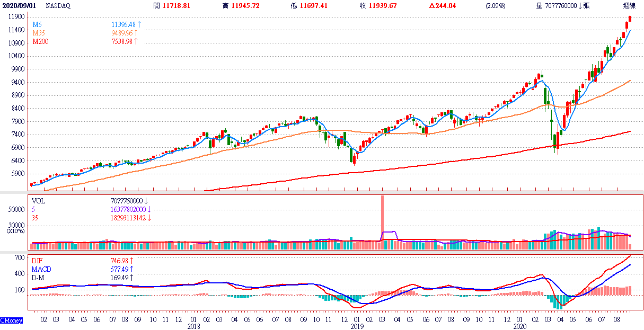Select the D-M indicator label
The height and width of the screenshot is (330, 644).
39,277
